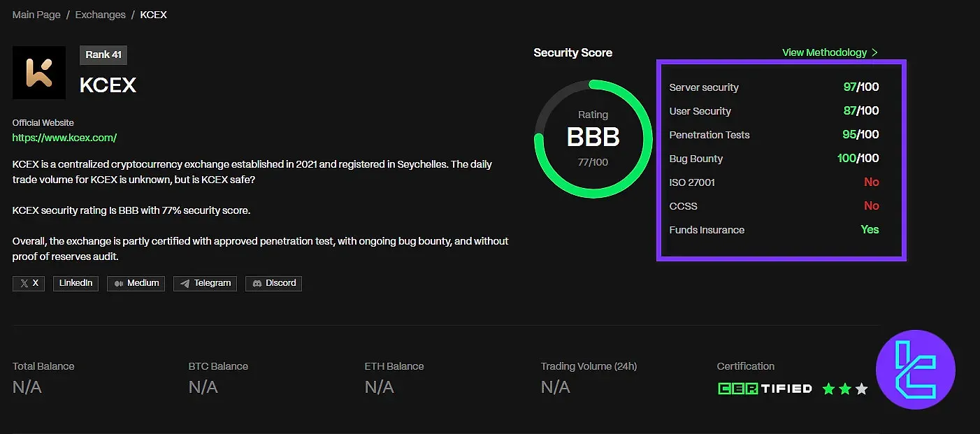Expand the View Methodology chevron arrow
The width and height of the screenshot is (980, 434).
(x=874, y=52)
